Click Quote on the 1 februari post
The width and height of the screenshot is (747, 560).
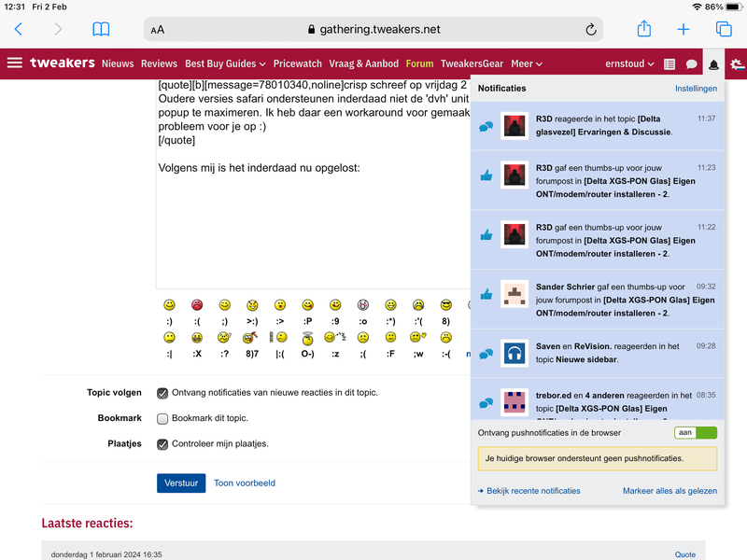(x=685, y=554)
